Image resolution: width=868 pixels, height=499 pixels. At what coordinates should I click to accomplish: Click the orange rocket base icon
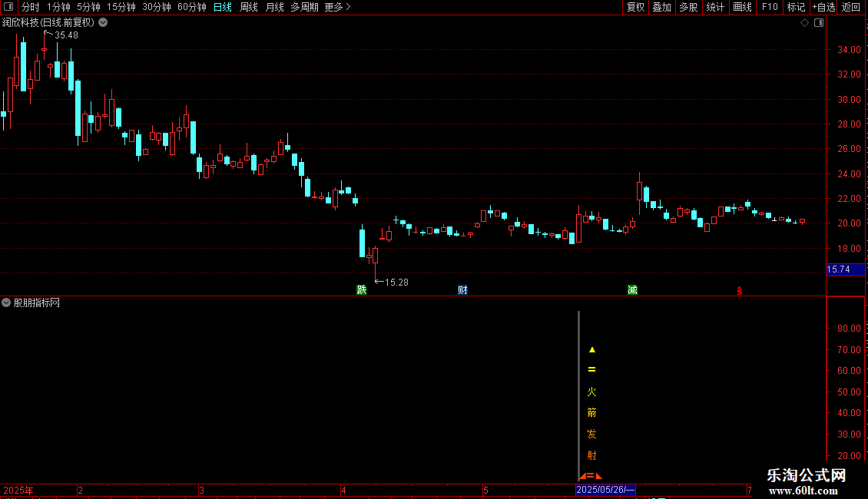pyautogui.click(x=591, y=475)
